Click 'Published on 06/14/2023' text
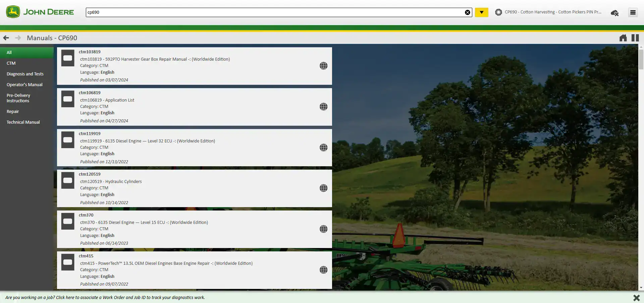The width and height of the screenshot is (644, 303). tap(104, 243)
